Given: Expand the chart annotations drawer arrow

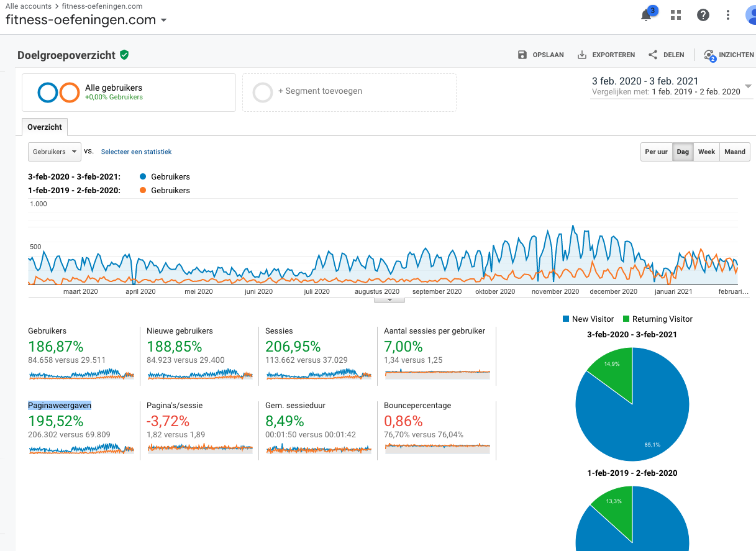Looking at the screenshot, I should point(389,300).
